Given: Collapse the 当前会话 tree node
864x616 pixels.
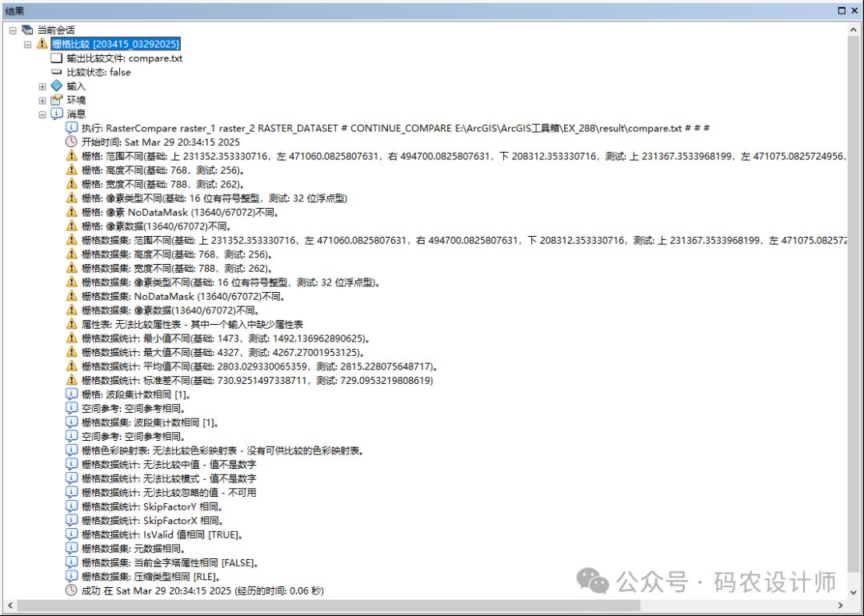Looking at the screenshot, I should pyautogui.click(x=13, y=30).
